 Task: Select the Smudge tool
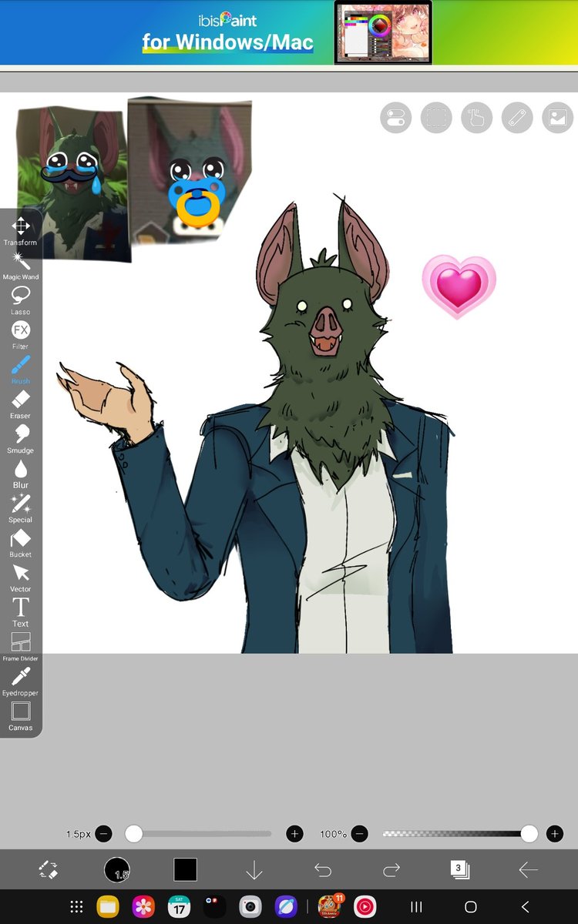(21, 439)
